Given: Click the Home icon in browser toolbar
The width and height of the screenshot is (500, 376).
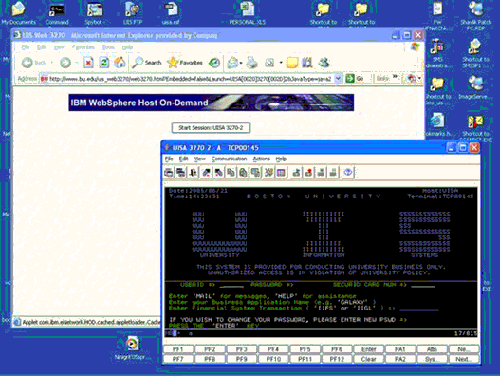Looking at the screenshot, I should 119,62.
